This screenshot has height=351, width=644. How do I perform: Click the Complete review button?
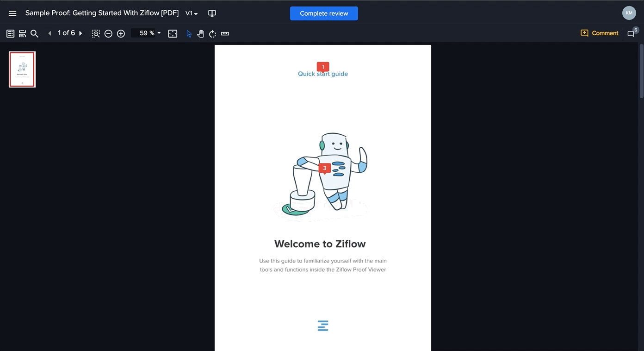[x=324, y=13]
